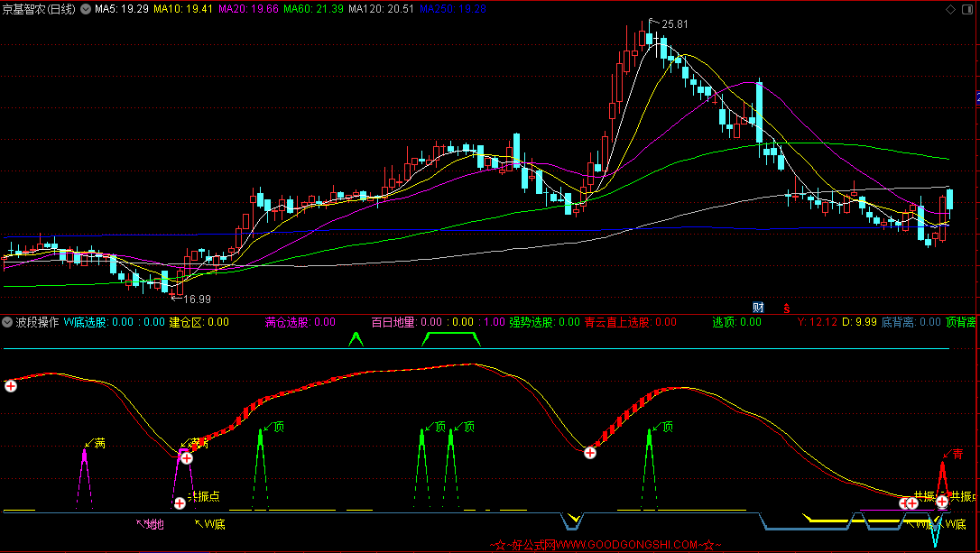This screenshot has width=980, height=553.
Task: Click the plus marker beside 共振点 label
Action: tap(180, 502)
